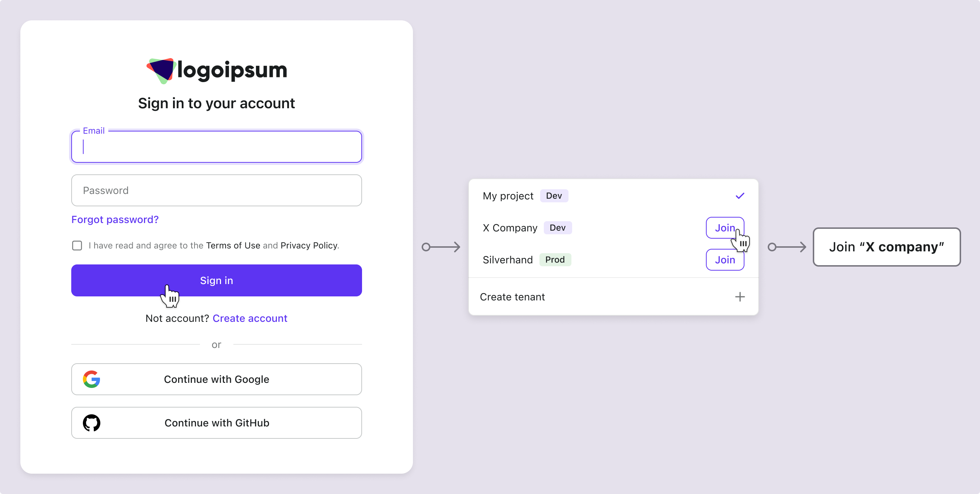Click the logoipsum logo

click(216, 70)
